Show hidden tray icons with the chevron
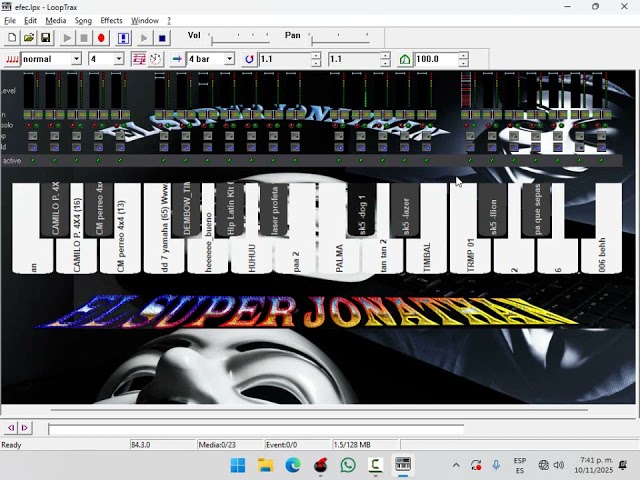This screenshot has width=640, height=480. tap(456, 465)
